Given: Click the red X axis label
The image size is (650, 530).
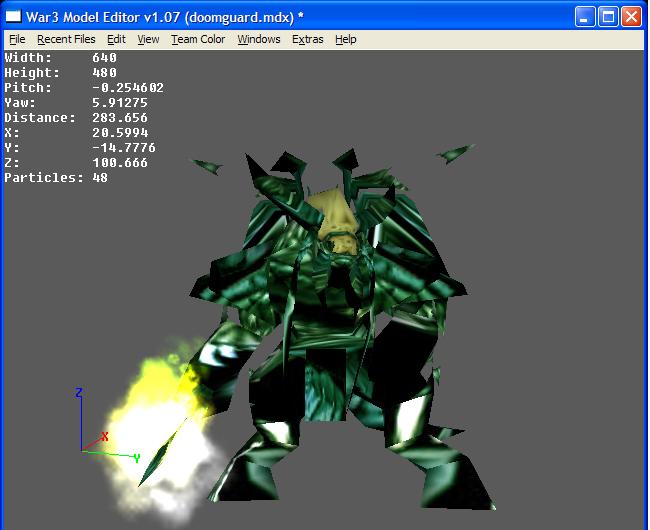Looking at the screenshot, I should 104,436.
